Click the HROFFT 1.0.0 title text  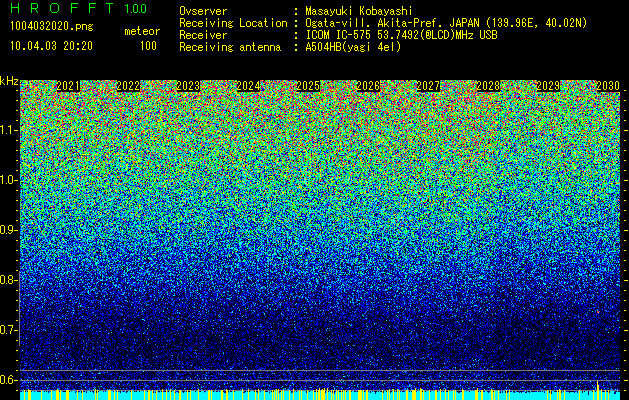pyautogui.click(x=78, y=8)
